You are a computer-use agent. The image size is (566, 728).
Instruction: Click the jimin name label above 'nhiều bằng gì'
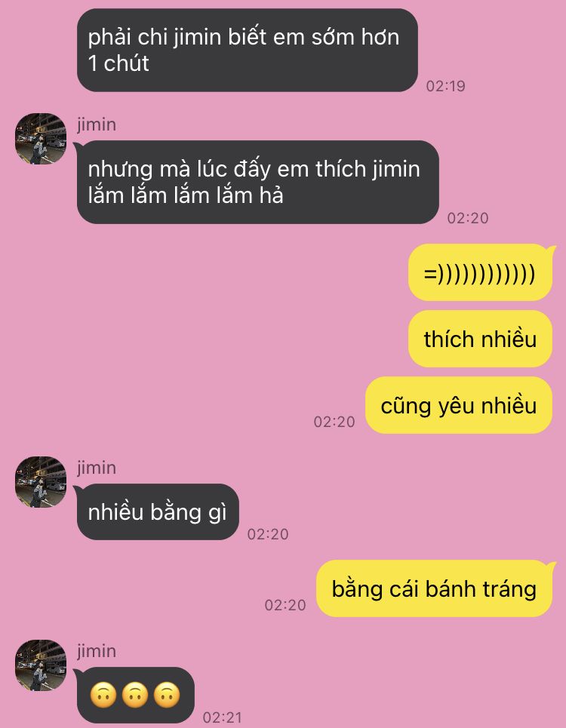pyautogui.click(x=97, y=468)
